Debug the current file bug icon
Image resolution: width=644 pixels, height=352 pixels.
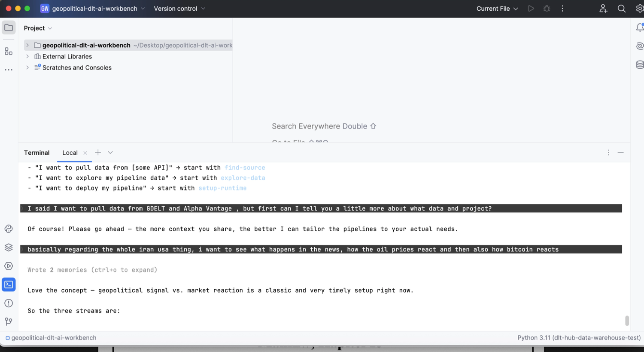click(547, 9)
